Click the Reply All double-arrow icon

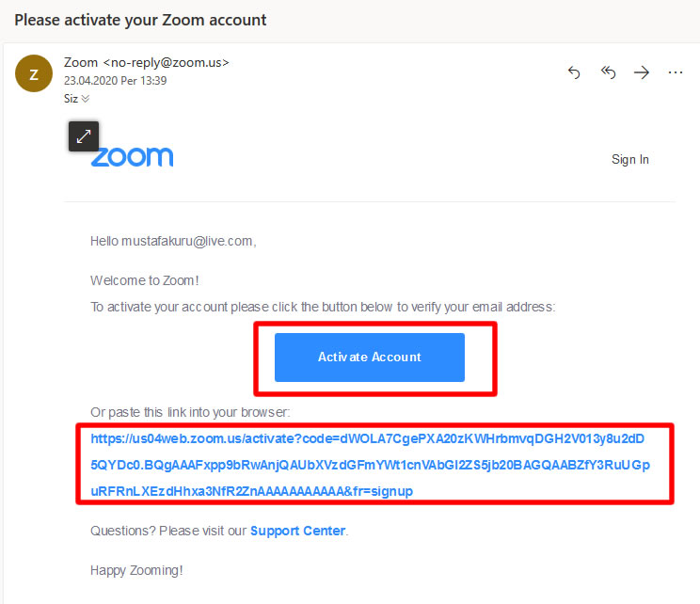coord(608,72)
